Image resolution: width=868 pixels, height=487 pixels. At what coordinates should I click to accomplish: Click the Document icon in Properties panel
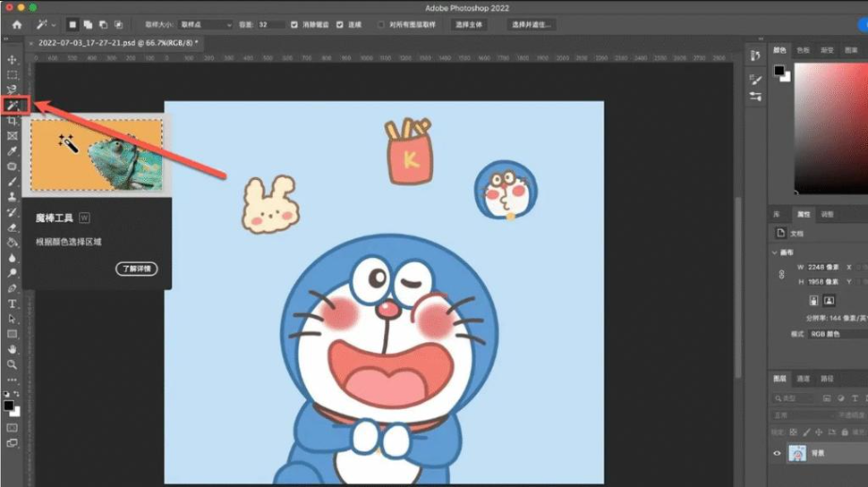780,233
